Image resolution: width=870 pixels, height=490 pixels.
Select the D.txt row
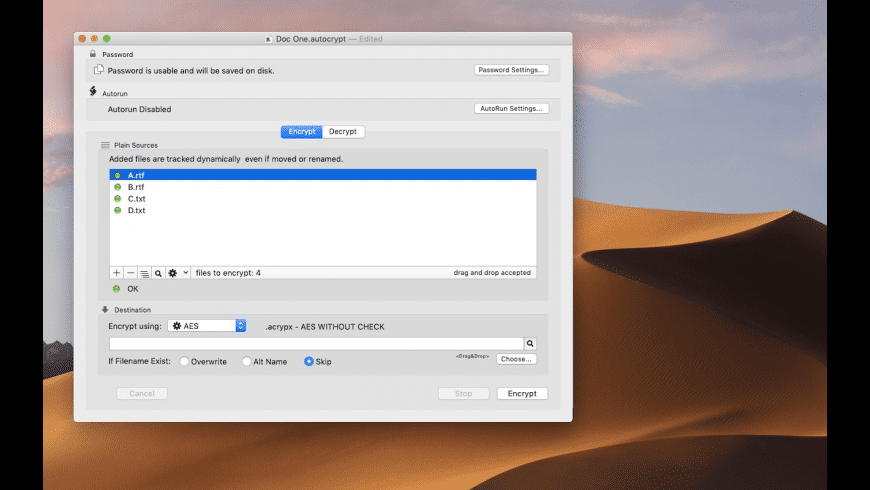pyautogui.click(x=323, y=210)
